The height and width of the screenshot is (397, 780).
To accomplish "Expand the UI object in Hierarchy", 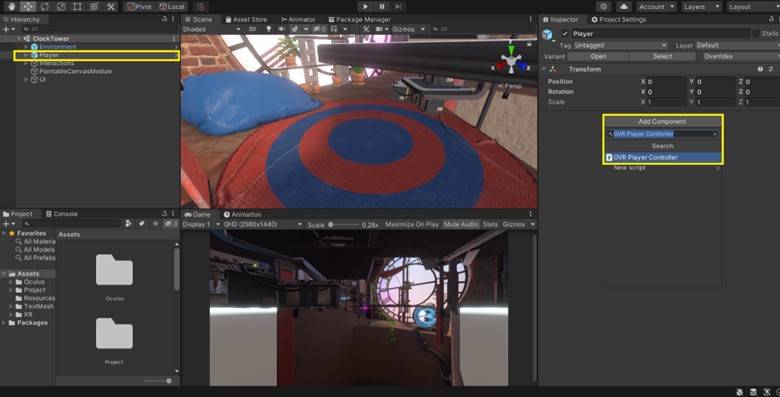I will pyautogui.click(x=26, y=80).
